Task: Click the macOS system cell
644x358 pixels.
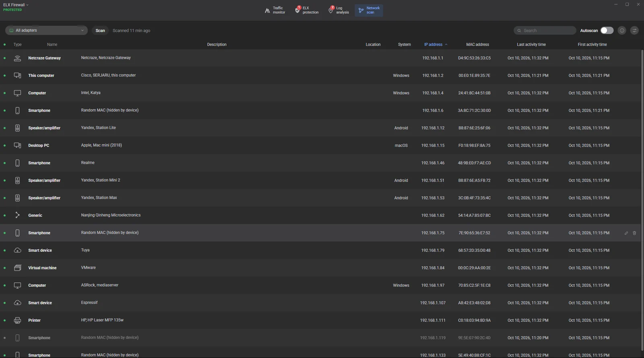Action: point(401,145)
